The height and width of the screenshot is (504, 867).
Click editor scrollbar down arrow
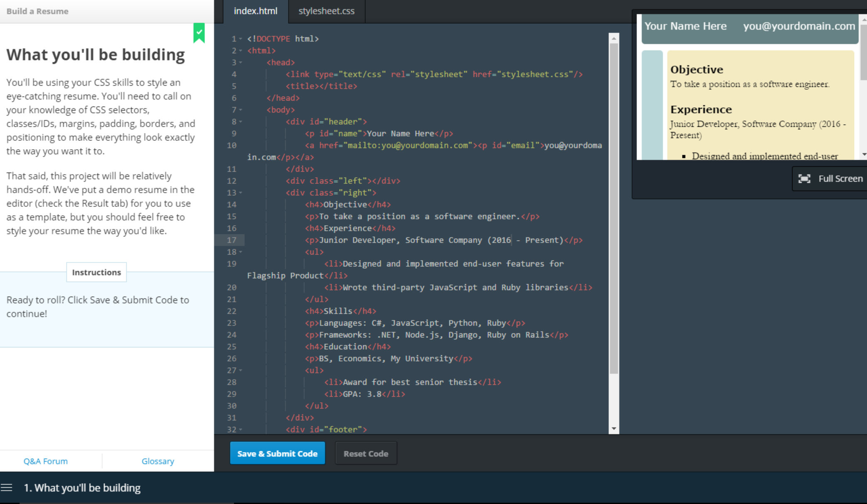click(614, 428)
